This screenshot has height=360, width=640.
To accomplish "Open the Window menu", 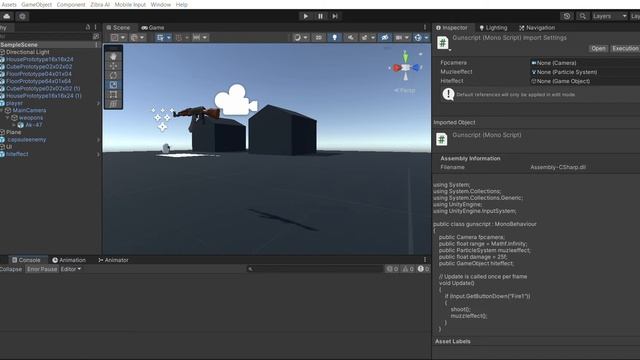I will (x=161, y=4).
